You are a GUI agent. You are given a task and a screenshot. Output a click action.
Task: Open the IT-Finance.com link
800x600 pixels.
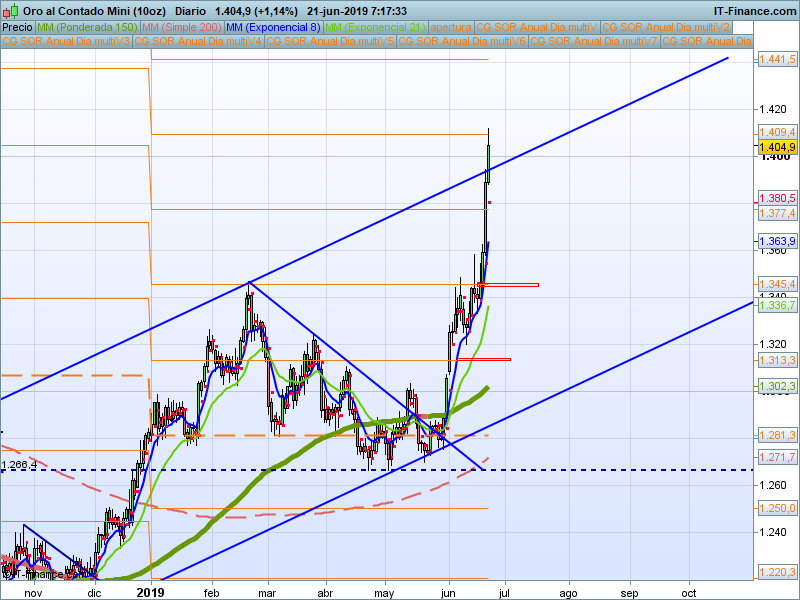[x=754, y=11]
